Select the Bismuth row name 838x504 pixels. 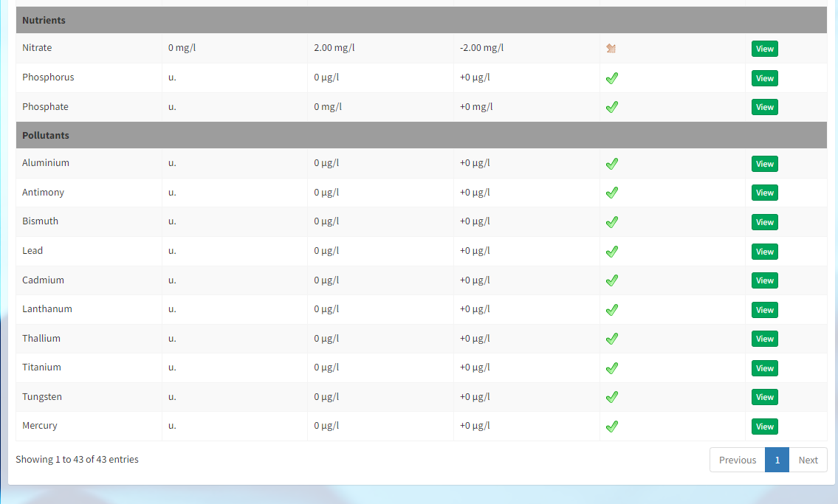tap(40, 221)
